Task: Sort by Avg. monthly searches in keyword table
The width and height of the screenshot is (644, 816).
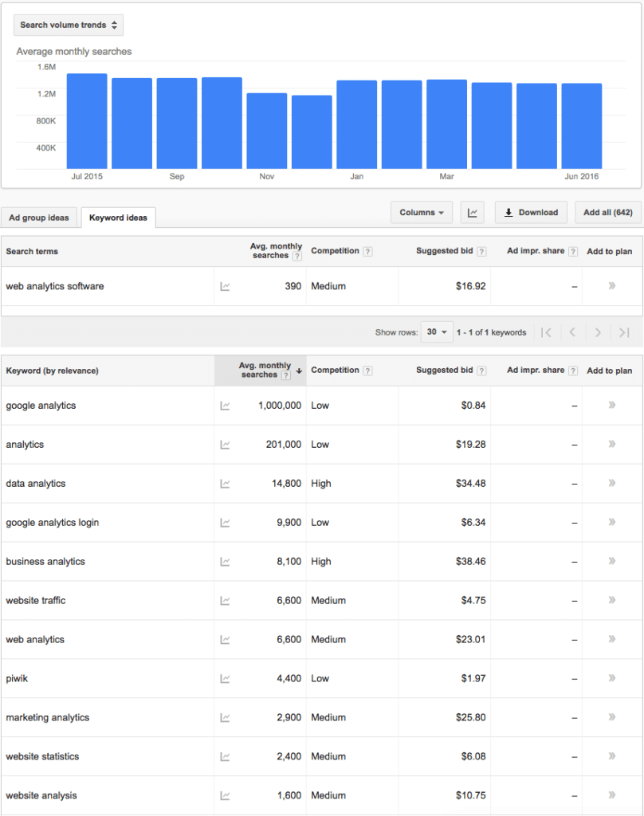Action: pyautogui.click(x=261, y=371)
